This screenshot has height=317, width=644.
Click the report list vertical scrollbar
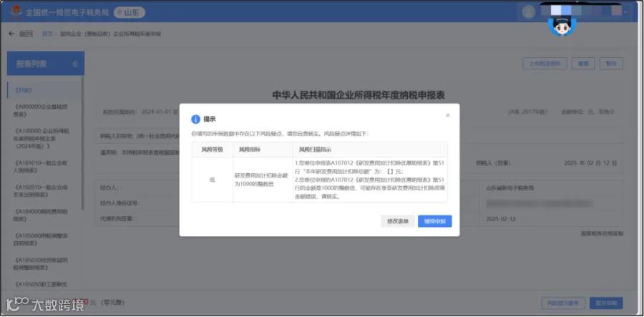[83, 144]
